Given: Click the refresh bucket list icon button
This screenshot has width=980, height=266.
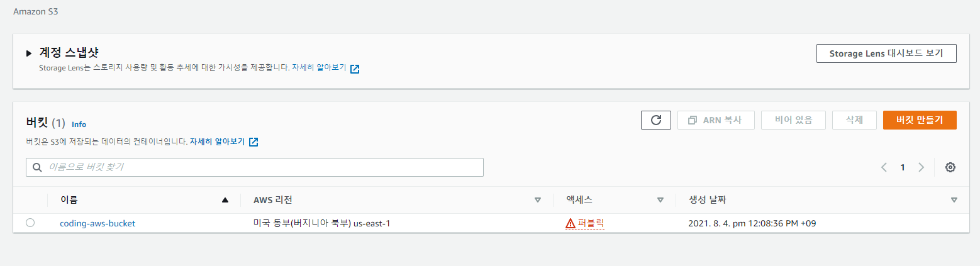Looking at the screenshot, I should (x=656, y=119).
